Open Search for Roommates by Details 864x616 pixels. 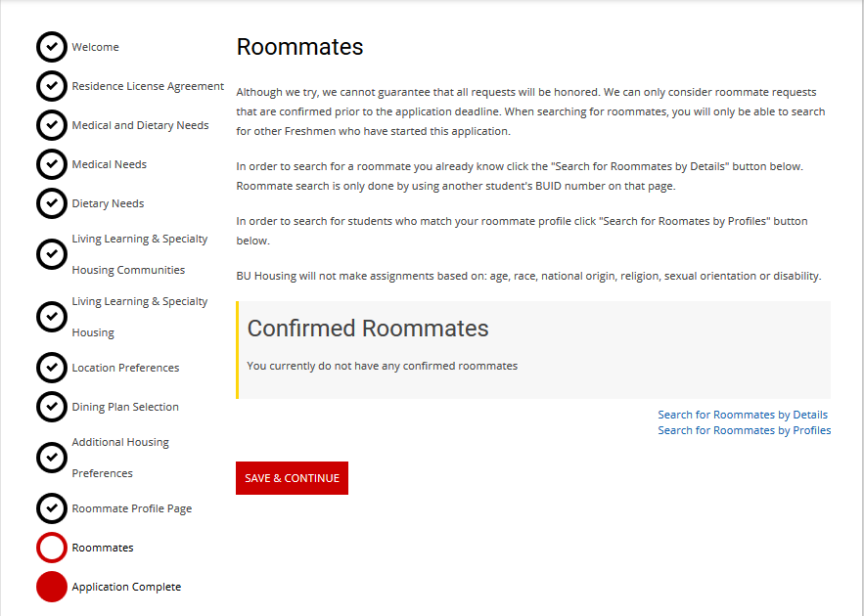click(x=743, y=415)
